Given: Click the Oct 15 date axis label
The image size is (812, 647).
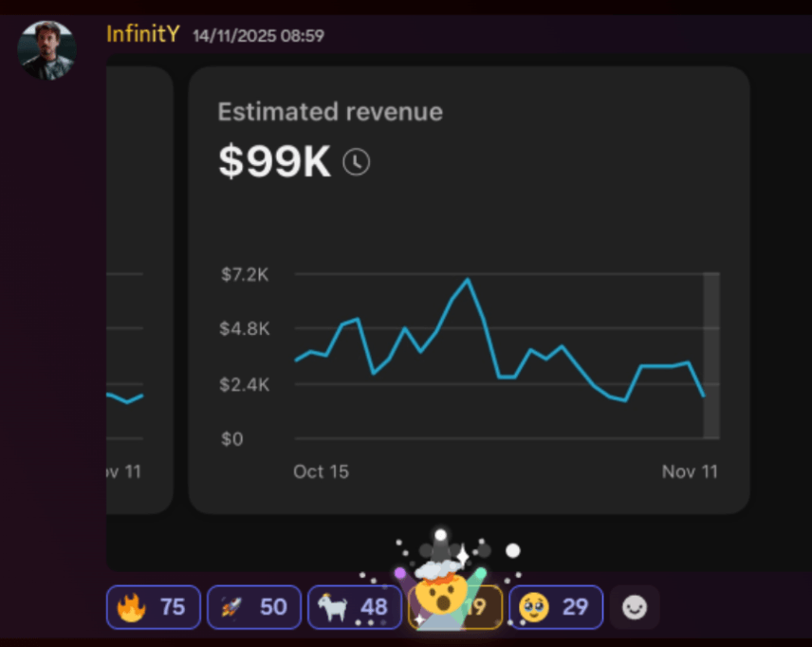Looking at the screenshot, I should tap(321, 471).
